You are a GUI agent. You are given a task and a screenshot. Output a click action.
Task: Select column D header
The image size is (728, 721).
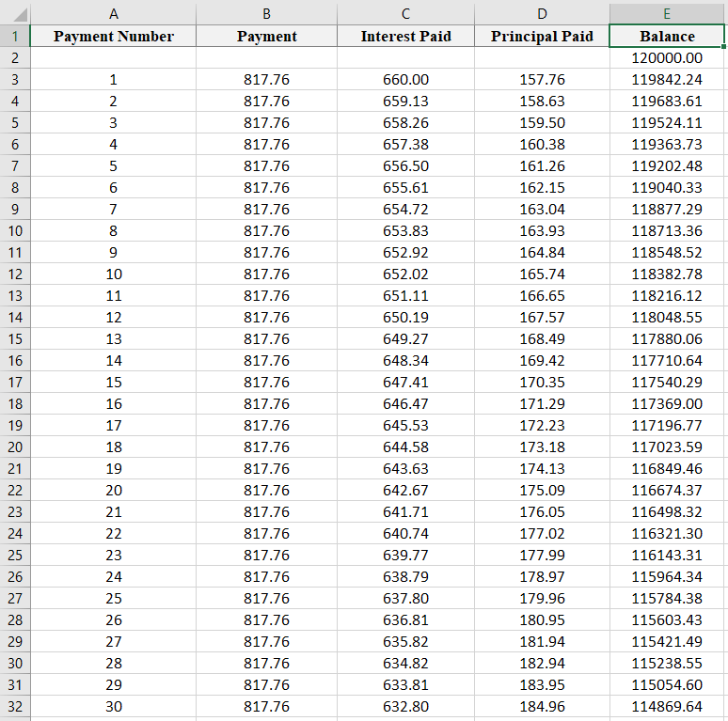click(542, 13)
